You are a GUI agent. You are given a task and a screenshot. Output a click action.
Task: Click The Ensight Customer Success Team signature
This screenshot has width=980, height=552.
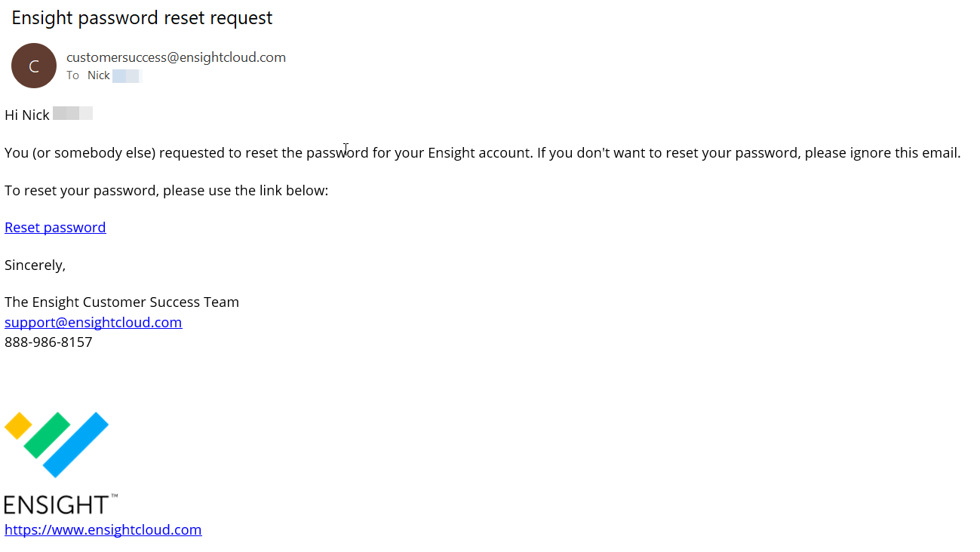pyautogui.click(x=121, y=302)
